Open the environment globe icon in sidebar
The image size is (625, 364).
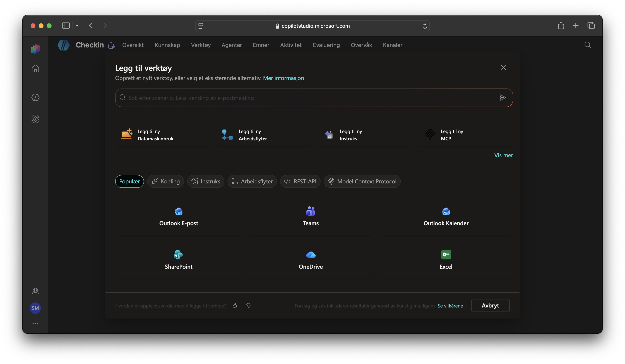[35, 291]
